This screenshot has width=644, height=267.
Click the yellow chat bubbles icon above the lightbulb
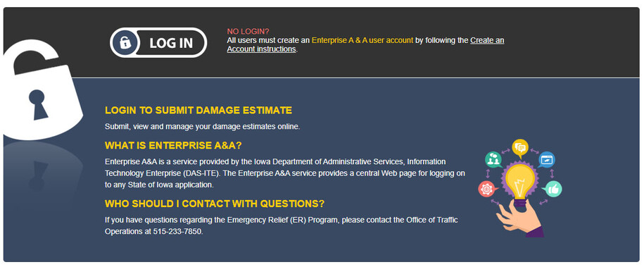tap(520, 148)
